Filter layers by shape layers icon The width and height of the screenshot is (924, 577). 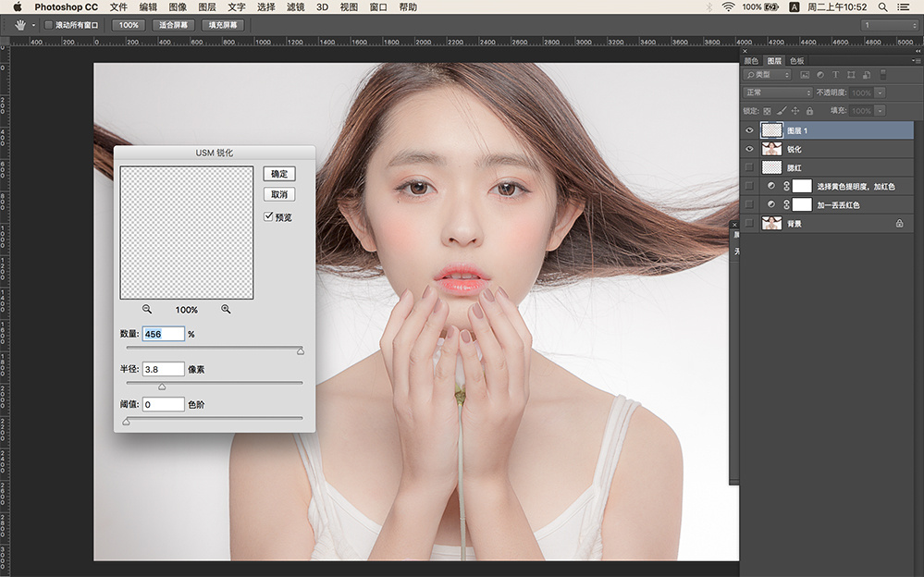point(851,75)
